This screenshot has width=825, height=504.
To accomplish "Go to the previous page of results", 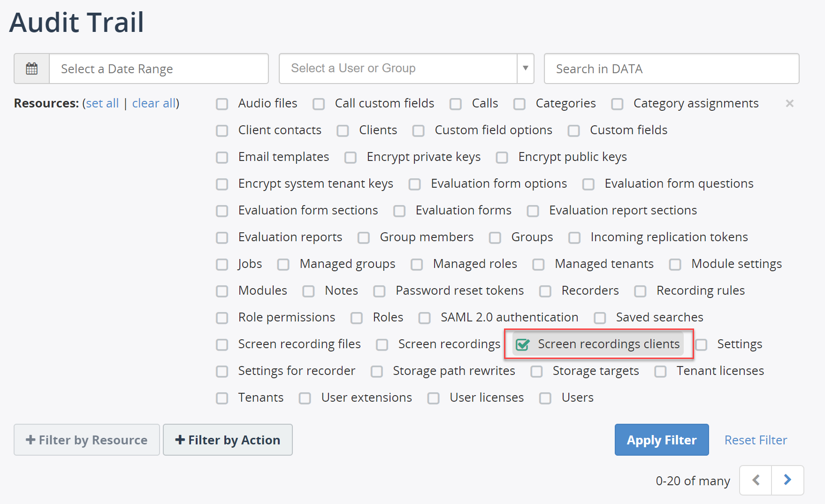I will click(x=756, y=480).
